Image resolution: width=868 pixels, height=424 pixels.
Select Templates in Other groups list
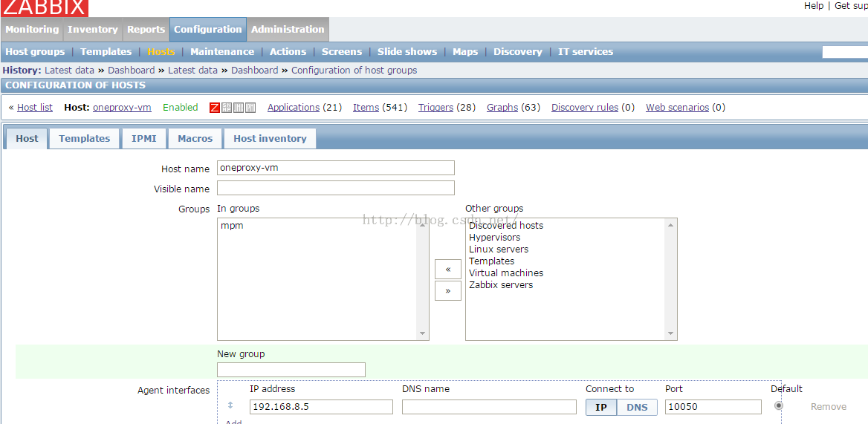[491, 261]
